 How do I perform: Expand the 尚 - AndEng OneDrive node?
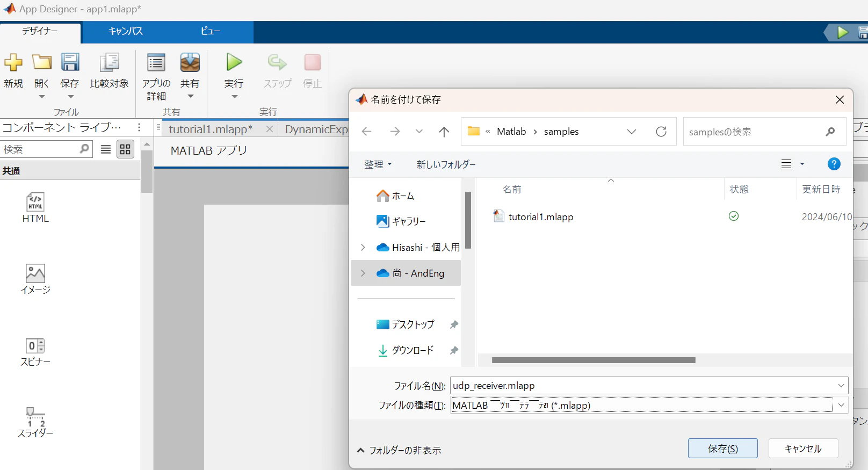point(363,273)
